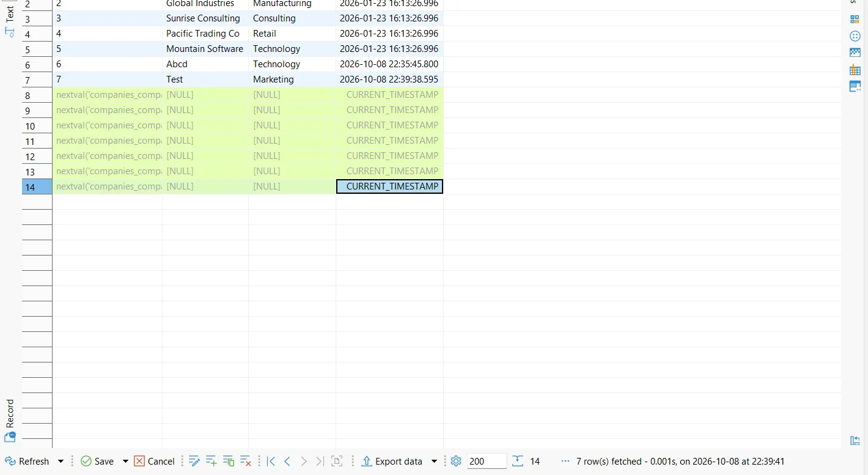This screenshot has height=475, width=868.
Task: Select row header number 8
Action: pos(37,95)
